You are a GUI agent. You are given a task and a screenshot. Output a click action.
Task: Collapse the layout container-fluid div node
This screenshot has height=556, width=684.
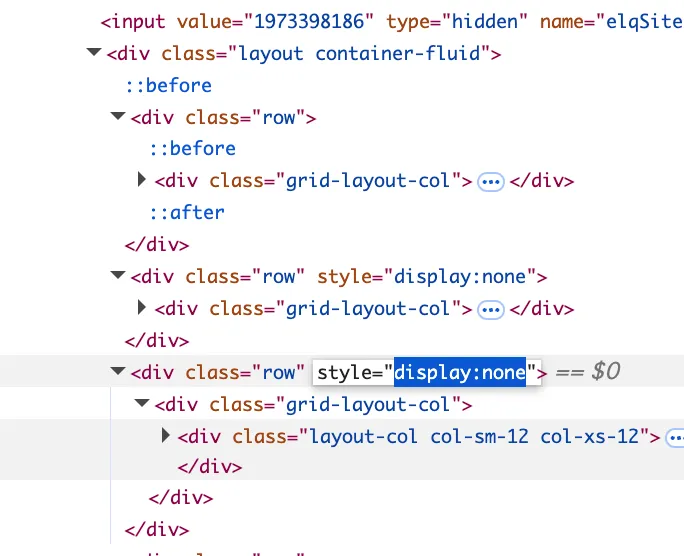94,54
